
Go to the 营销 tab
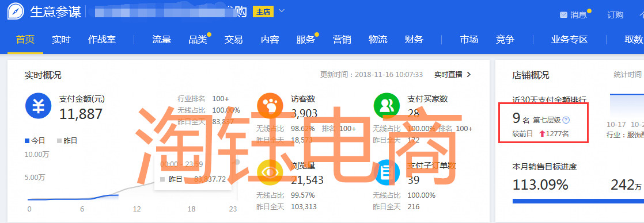(342, 39)
